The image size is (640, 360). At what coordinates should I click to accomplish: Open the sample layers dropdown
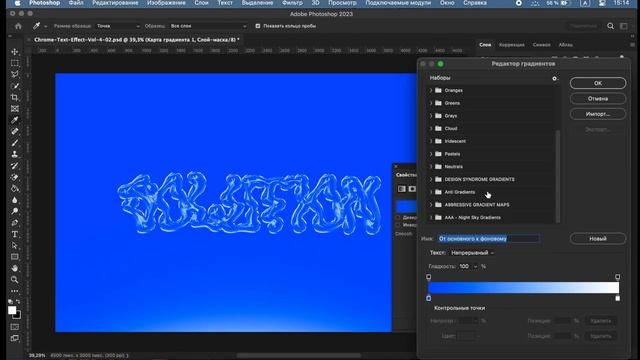(x=208, y=26)
